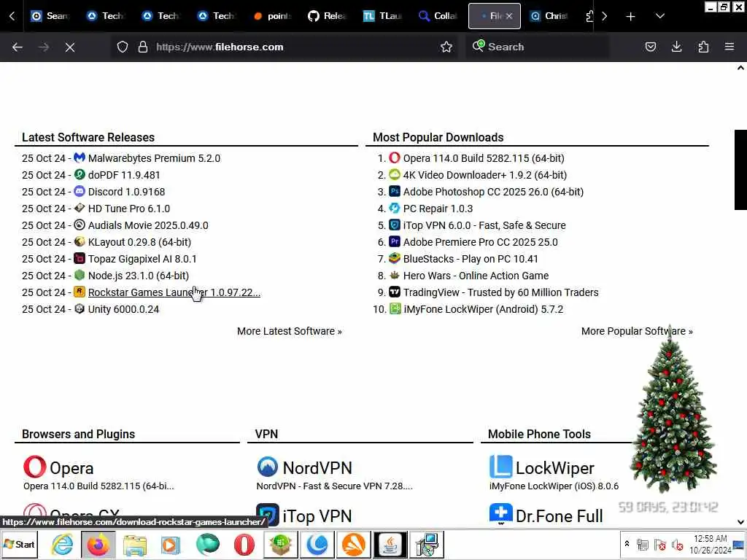Click the Adobe Photoshop CC icon

[395, 192]
